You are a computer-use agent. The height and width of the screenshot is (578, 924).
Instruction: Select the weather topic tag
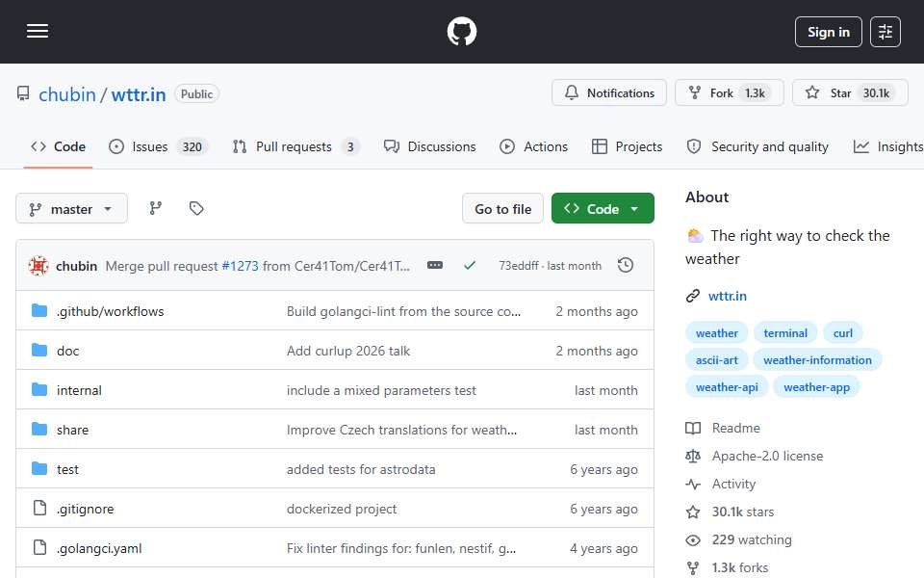716,333
